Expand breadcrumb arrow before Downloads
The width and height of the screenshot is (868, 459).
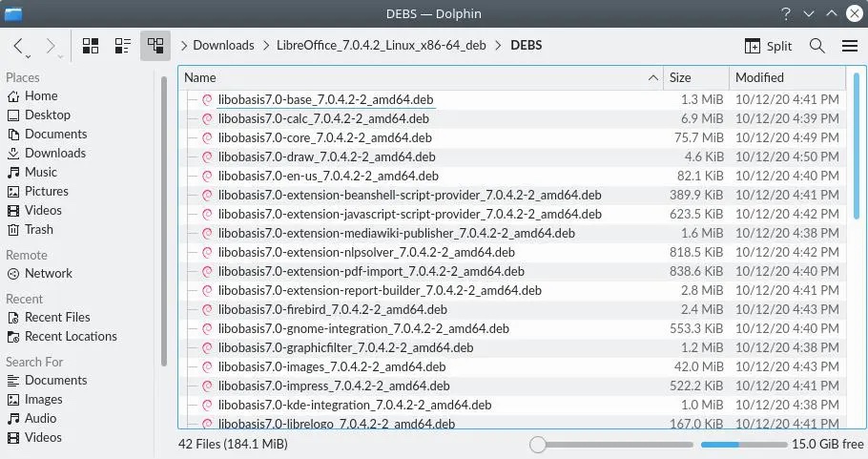click(x=184, y=46)
